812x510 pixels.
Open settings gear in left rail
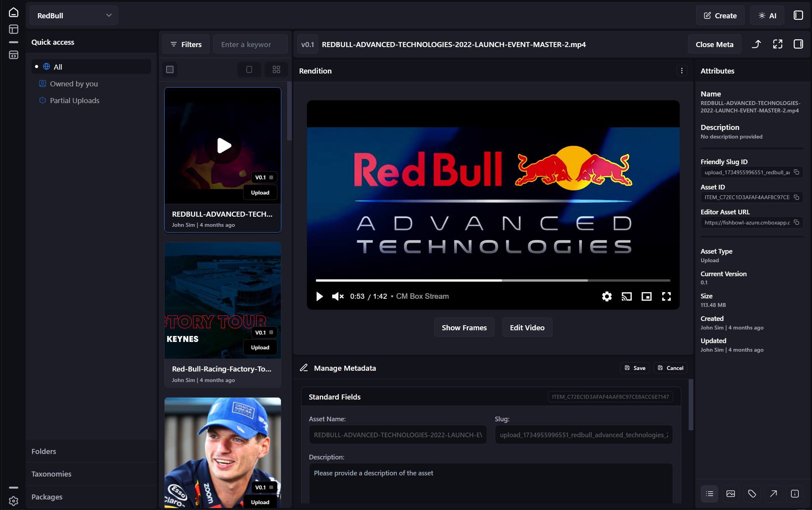14,501
